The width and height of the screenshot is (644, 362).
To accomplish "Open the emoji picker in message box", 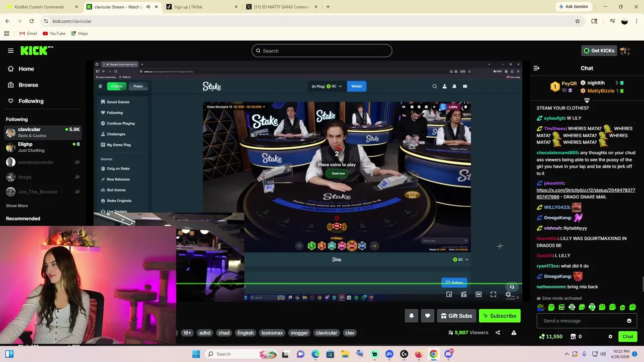I will [629, 321].
